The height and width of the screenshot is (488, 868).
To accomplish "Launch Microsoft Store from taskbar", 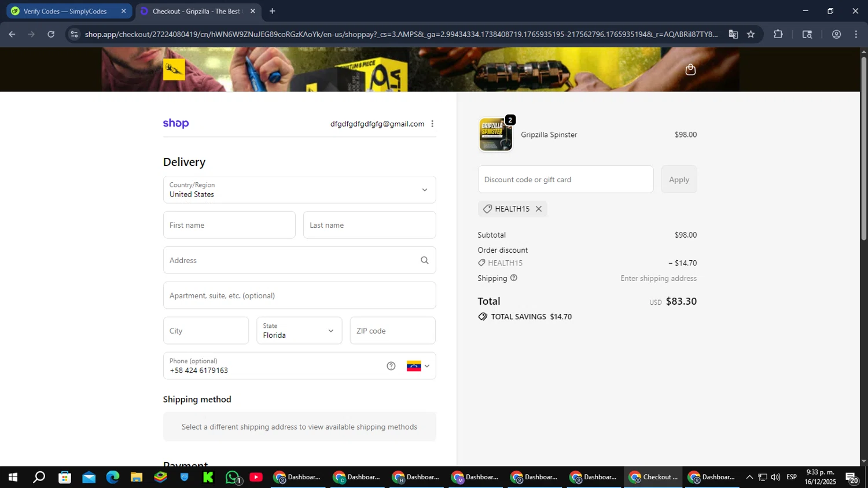I will (x=65, y=477).
